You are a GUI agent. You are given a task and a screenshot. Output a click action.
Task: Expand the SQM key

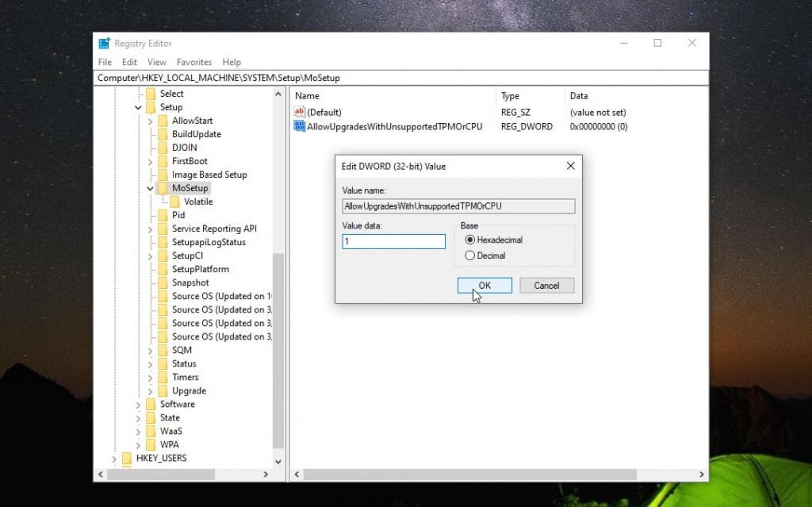[150, 351]
